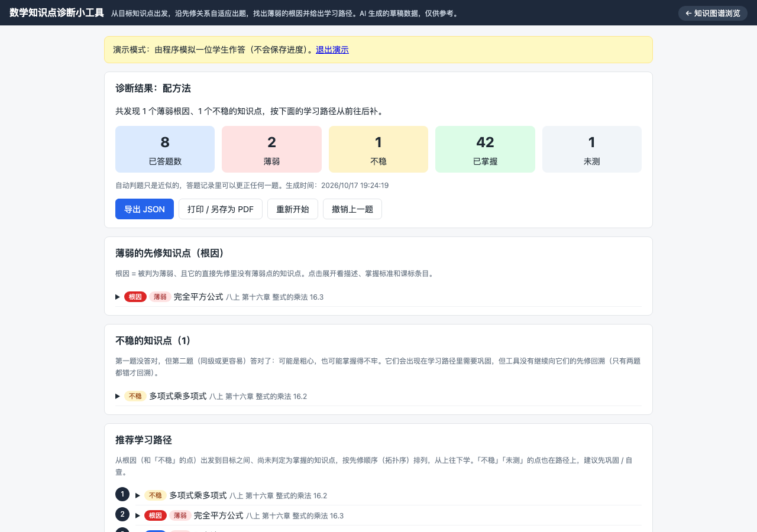This screenshot has width=757, height=532.
Task: Select the 不稳 stat card showing 1
Action: point(378,149)
